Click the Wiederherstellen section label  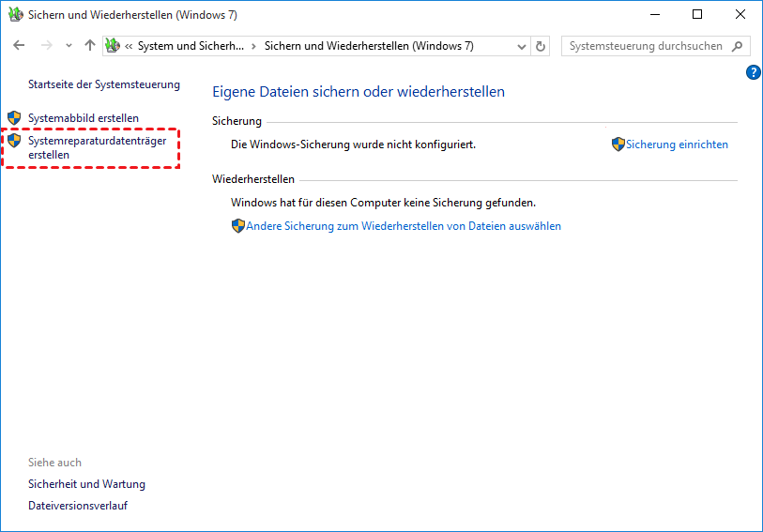(253, 179)
